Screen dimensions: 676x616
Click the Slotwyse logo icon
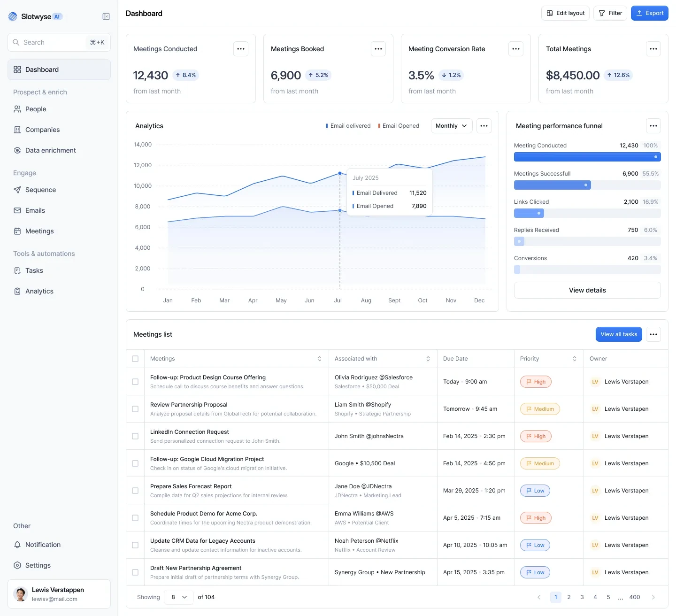13,16
